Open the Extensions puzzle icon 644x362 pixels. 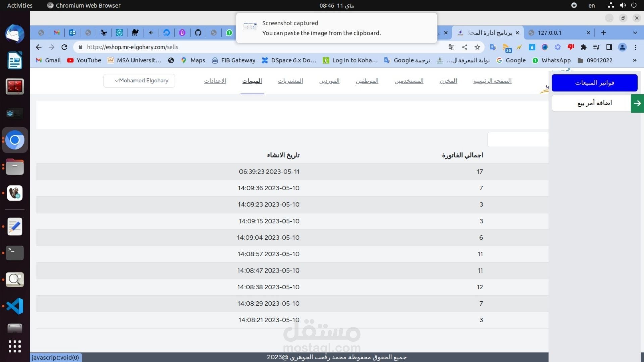(x=584, y=47)
